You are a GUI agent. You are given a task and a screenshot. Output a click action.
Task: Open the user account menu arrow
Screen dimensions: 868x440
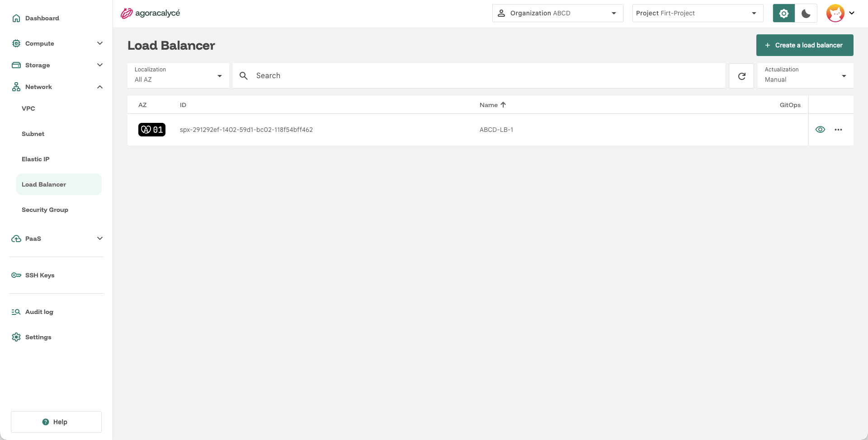852,13
